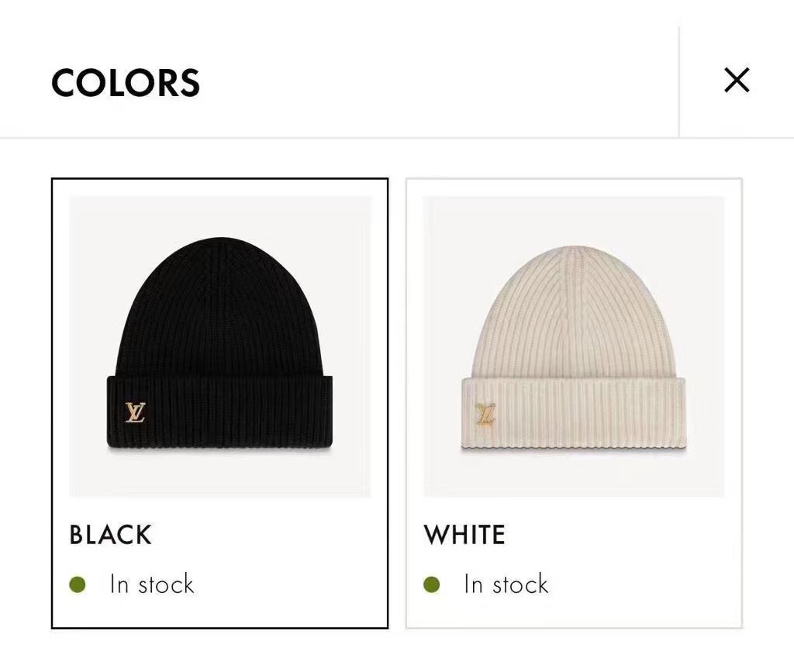Click the green stock dot under Black
The height and width of the screenshot is (672, 794).
click(x=78, y=584)
